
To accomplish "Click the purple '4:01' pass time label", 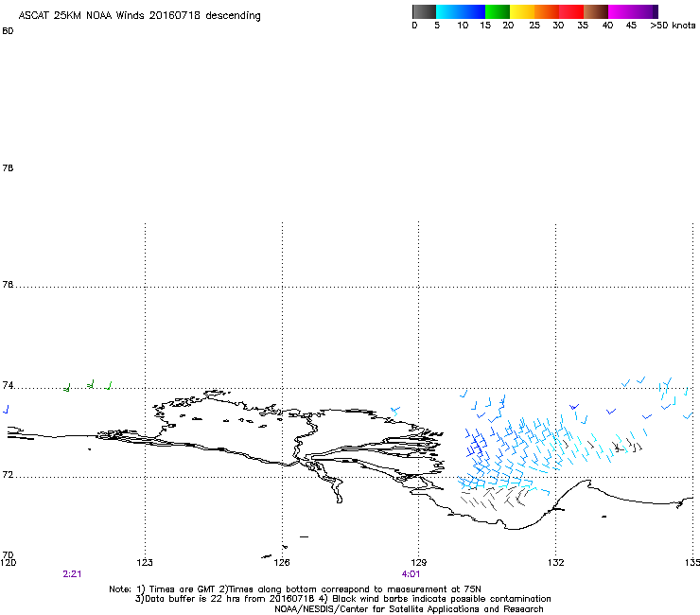I will click(x=411, y=574).
